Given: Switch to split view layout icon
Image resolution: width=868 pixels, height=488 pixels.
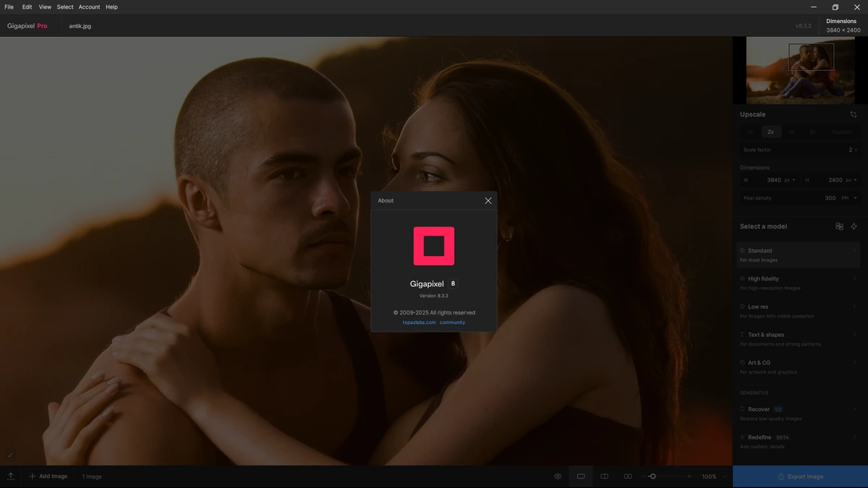Looking at the screenshot, I should (x=605, y=476).
